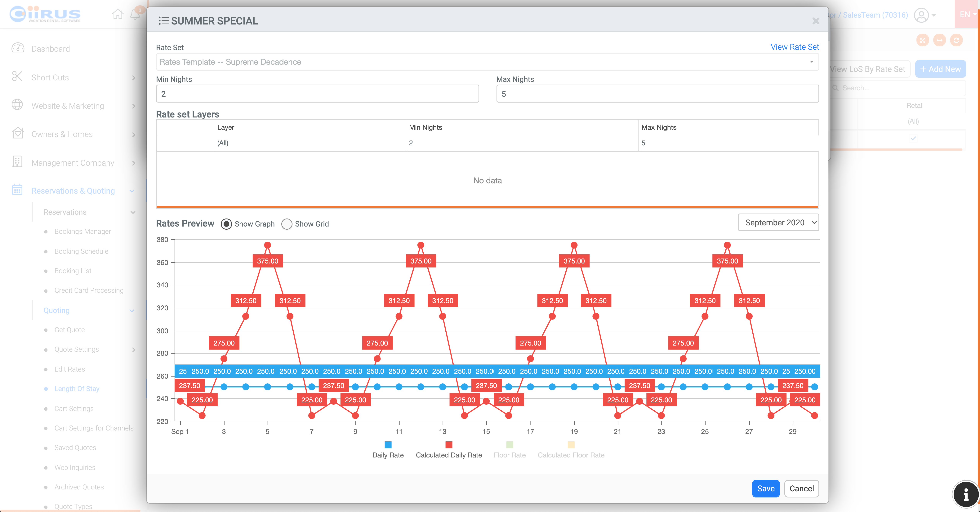The width and height of the screenshot is (980, 512).
Task: Select the Show Grid radio button
Action: pyautogui.click(x=287, y=224)
